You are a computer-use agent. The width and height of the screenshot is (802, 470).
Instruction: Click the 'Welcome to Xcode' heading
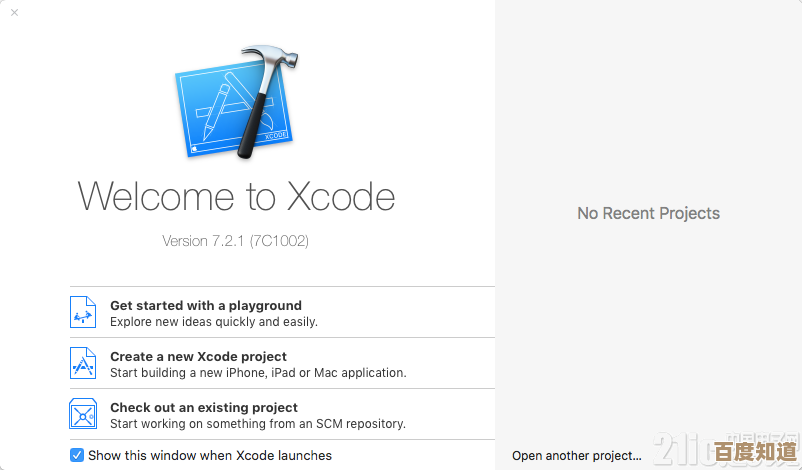click(x=236, y=195)
